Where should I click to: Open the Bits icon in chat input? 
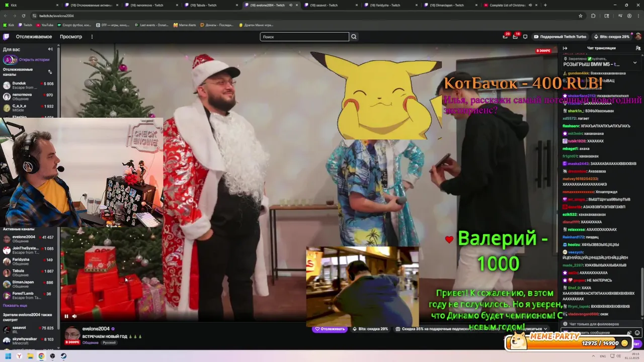pyautogui.click(x=629, y=333)
